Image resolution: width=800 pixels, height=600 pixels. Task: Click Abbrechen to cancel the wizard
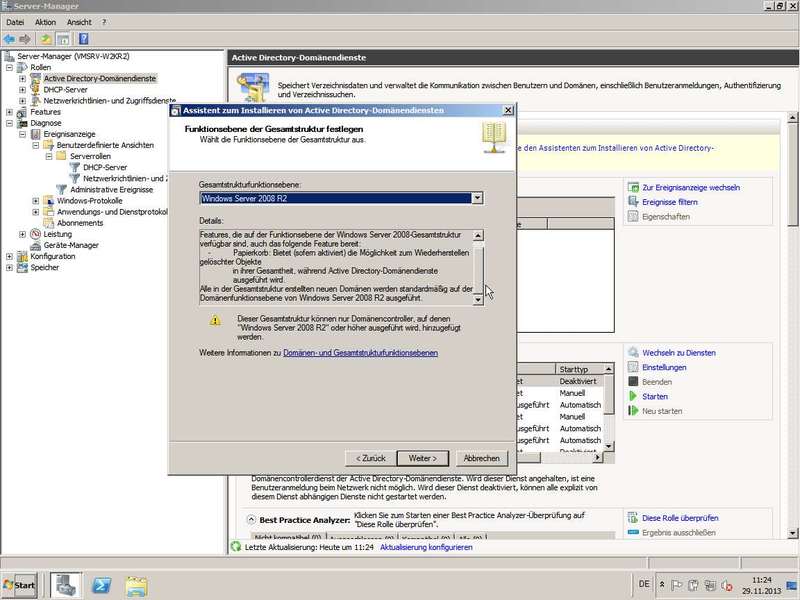481,458
